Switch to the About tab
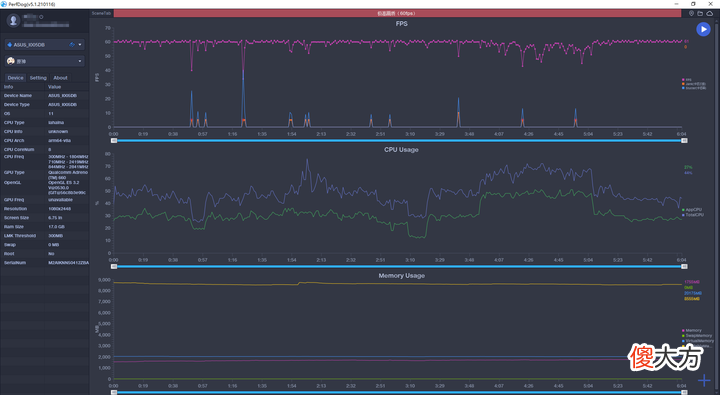This screenshot has height=395, width=720. pos(60,78)
